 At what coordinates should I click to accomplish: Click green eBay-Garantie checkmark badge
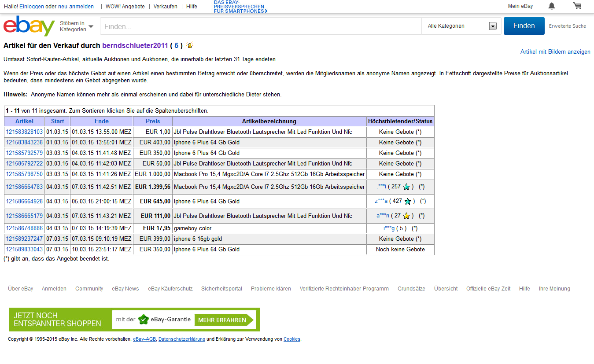tap(143, 320)
